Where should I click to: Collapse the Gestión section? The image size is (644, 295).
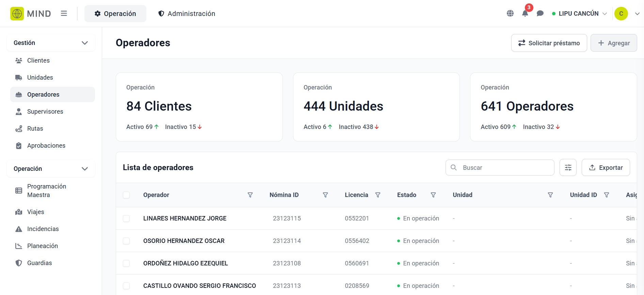pyautogui.click(x=51, y=43)
